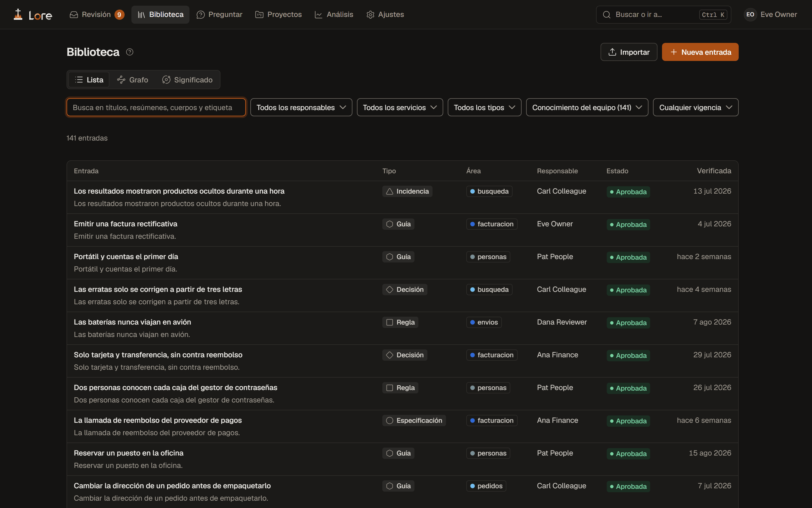
Task: Click the search magnifier icon in top bar
Action: tap(606, 14)
